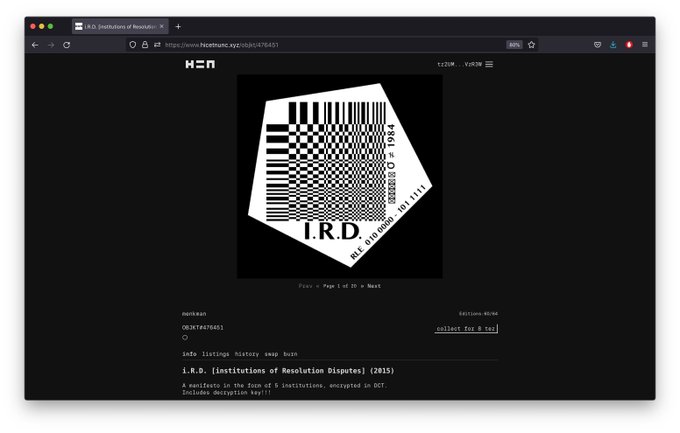Open a new tab with plus button

(178, 27)
